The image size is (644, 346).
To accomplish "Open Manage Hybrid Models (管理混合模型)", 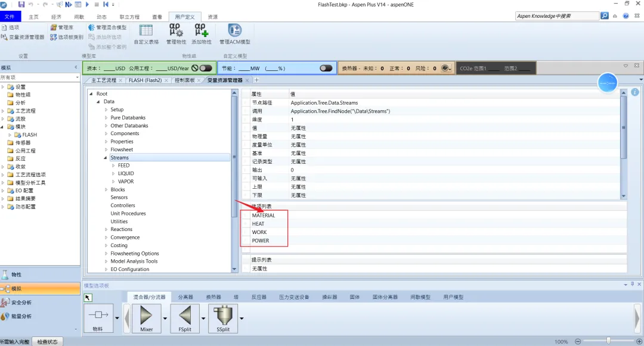I will 107,27.
